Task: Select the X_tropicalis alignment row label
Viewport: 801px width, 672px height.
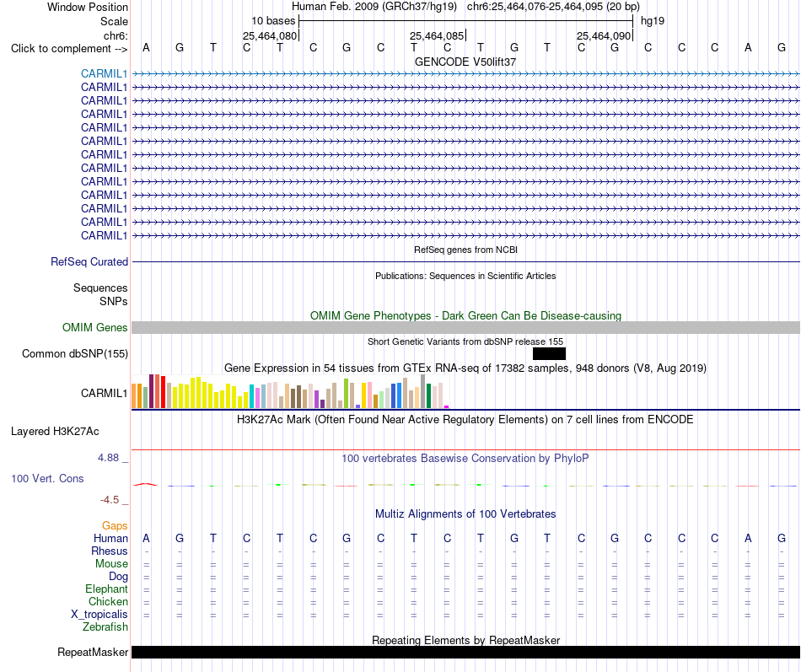Action: coord(99,615)
